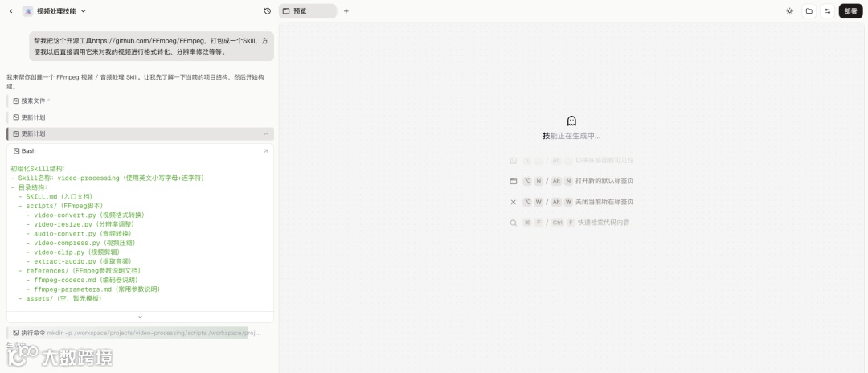Image resolution: width=868 pixels, height=373 pixels.
Task: Click the Skill名称: video-processing line
Action: (x=109, y=178)
